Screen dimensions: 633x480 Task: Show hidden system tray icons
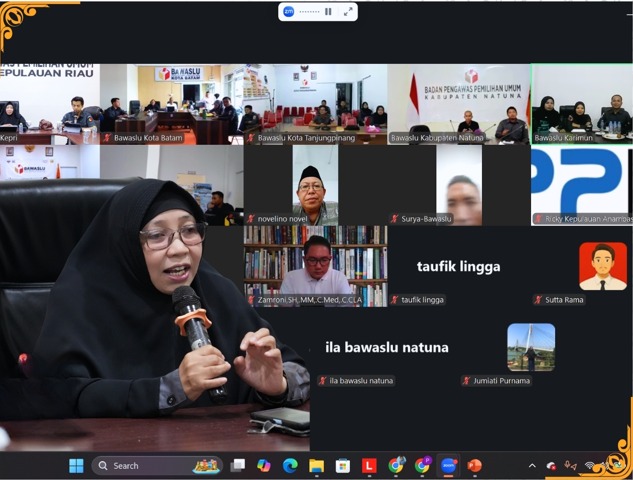point(532,466)
